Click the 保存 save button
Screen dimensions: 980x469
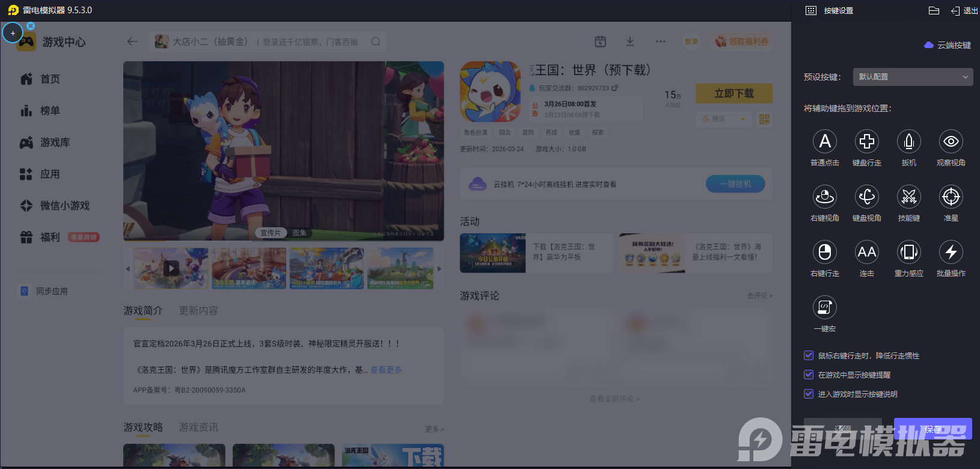(933, 429)
